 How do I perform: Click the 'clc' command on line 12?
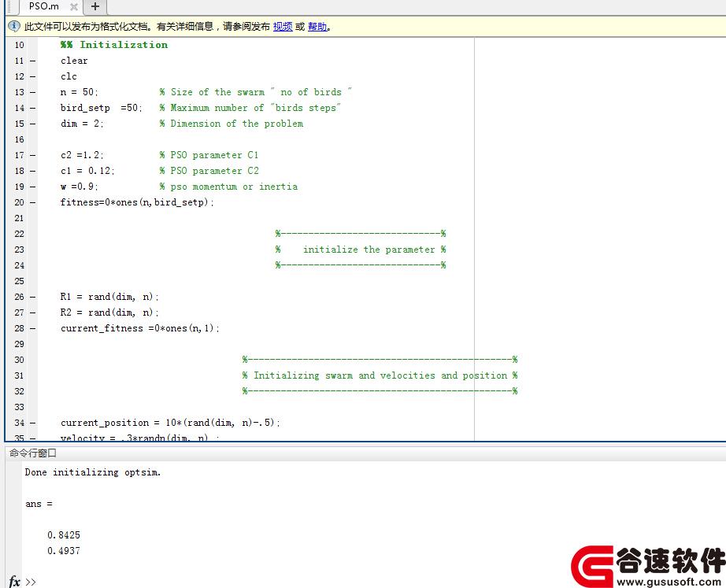click(x=69, y=76)
